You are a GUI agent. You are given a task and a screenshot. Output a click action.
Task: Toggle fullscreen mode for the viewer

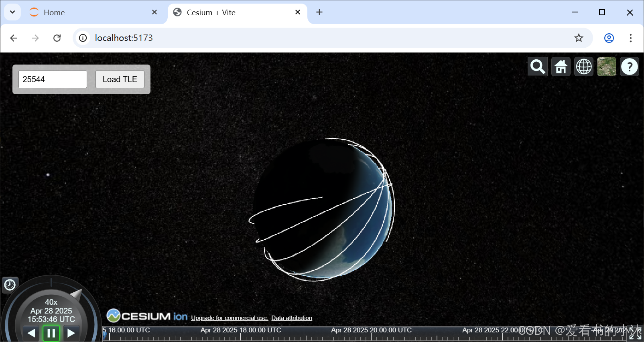click(635, 333)
